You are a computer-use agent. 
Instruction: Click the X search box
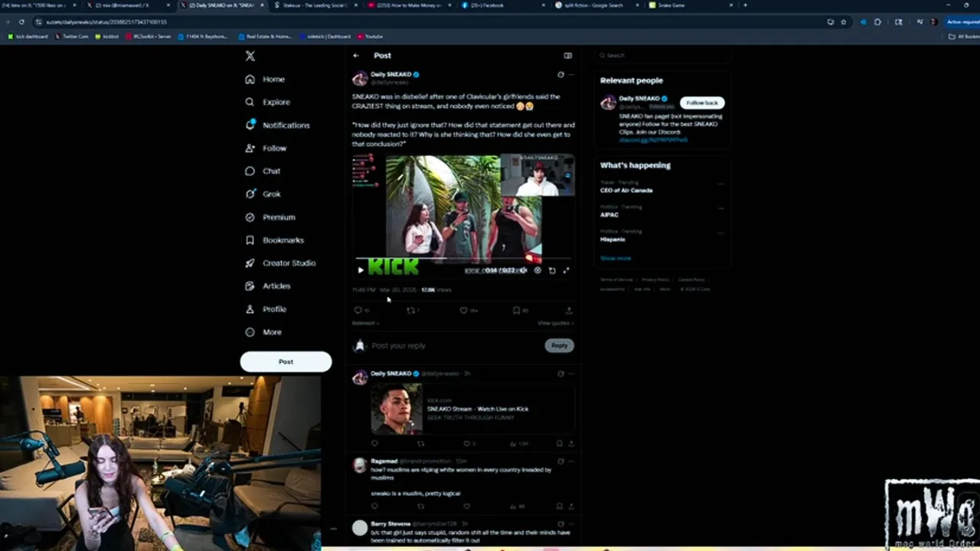pos(662,55)
